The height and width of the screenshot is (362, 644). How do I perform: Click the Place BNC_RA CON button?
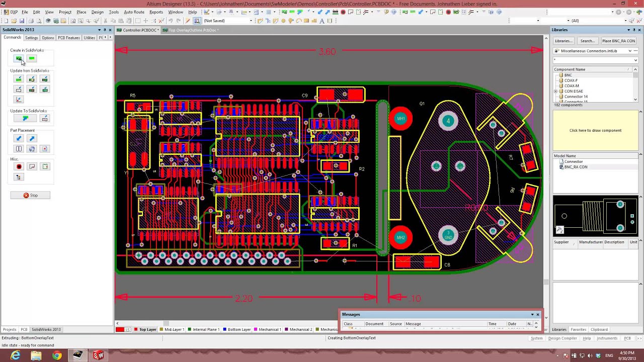click(619, 41)
